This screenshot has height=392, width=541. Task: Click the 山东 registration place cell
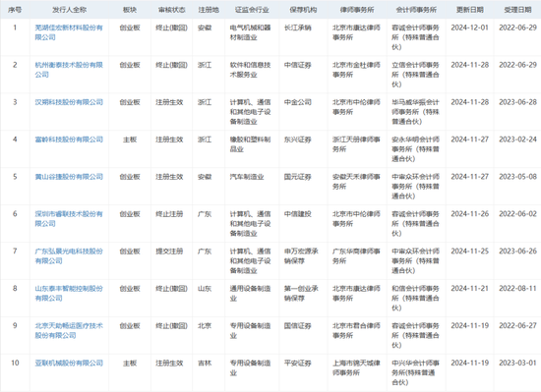(x=205, y=288)
